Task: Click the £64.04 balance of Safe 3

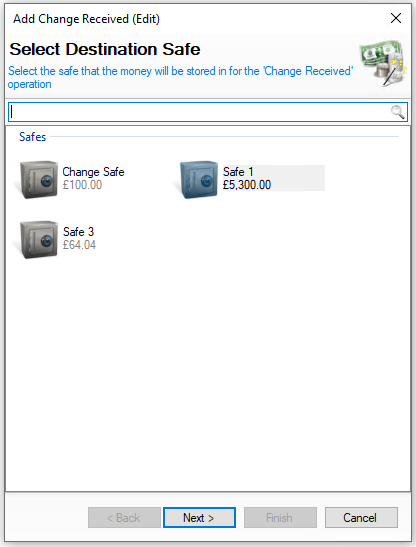Action: coord(79,245)
